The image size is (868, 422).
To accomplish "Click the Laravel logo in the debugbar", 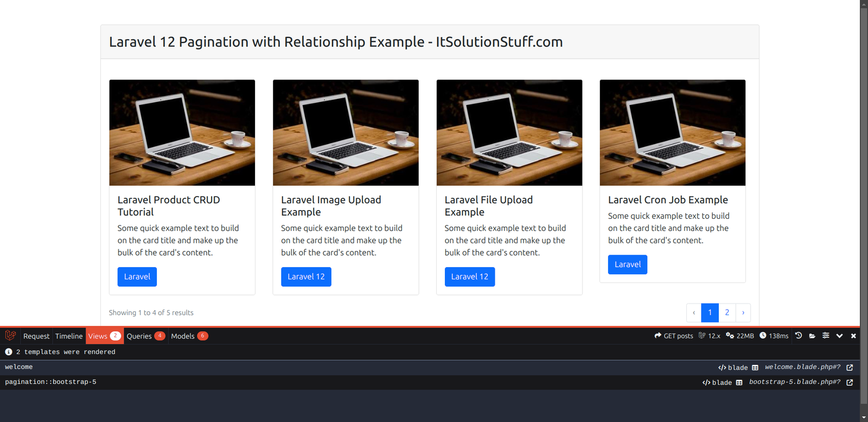I will point(10,336).
